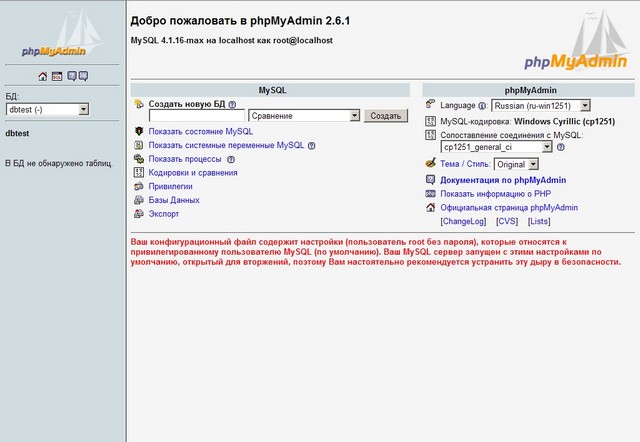Open the theme dropdown showing Original
Viewport: 640px width, 442px height.
pos(523,164)
